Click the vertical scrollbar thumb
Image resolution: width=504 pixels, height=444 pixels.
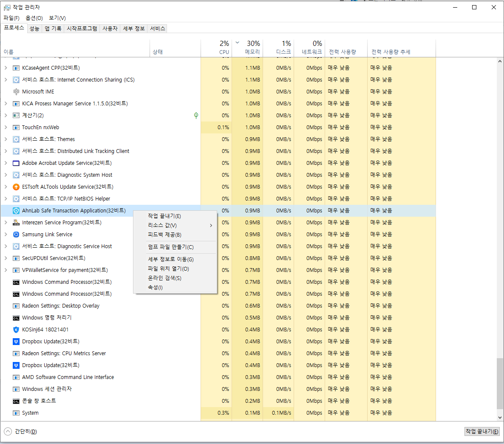point(500,384)
